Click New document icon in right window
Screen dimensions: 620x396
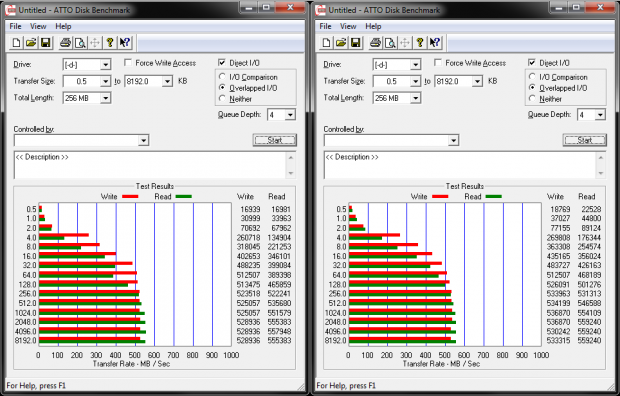326,43
